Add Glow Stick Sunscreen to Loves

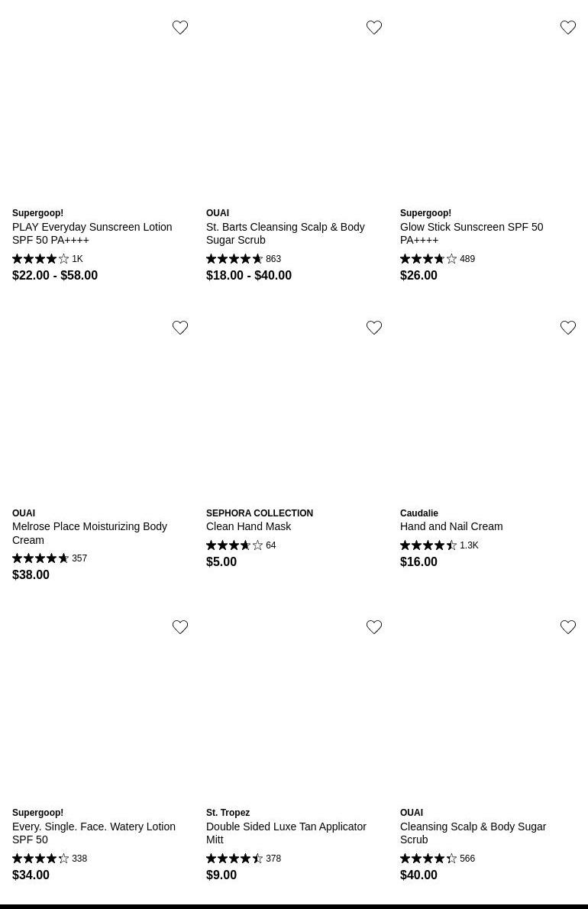pyautogui.click(x=568, y=27)
